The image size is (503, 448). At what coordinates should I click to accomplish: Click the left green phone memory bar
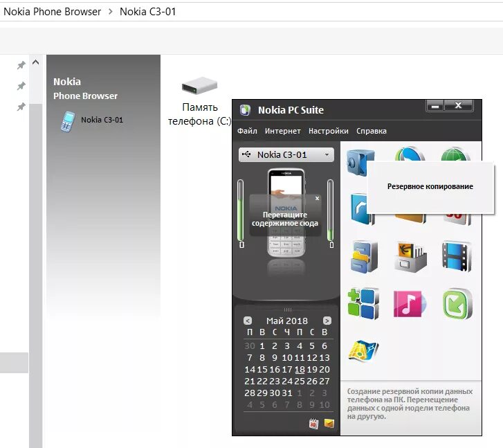(241, 210)
